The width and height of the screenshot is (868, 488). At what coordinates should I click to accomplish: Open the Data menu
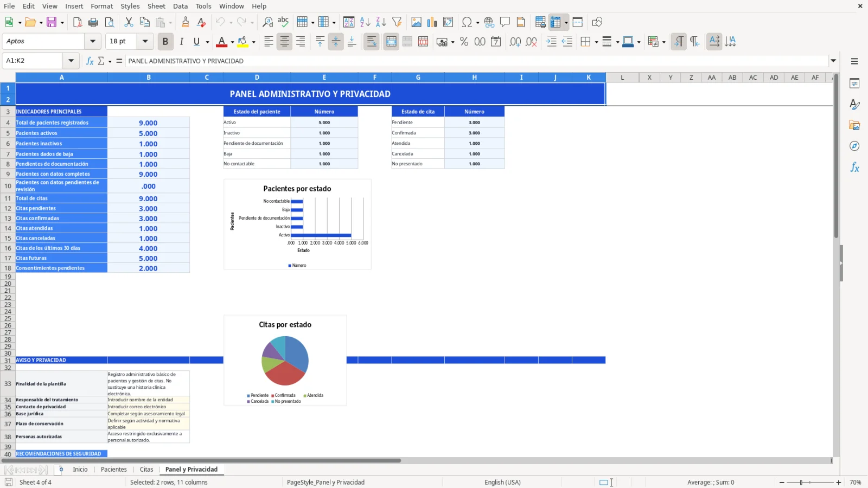point(180,6)
